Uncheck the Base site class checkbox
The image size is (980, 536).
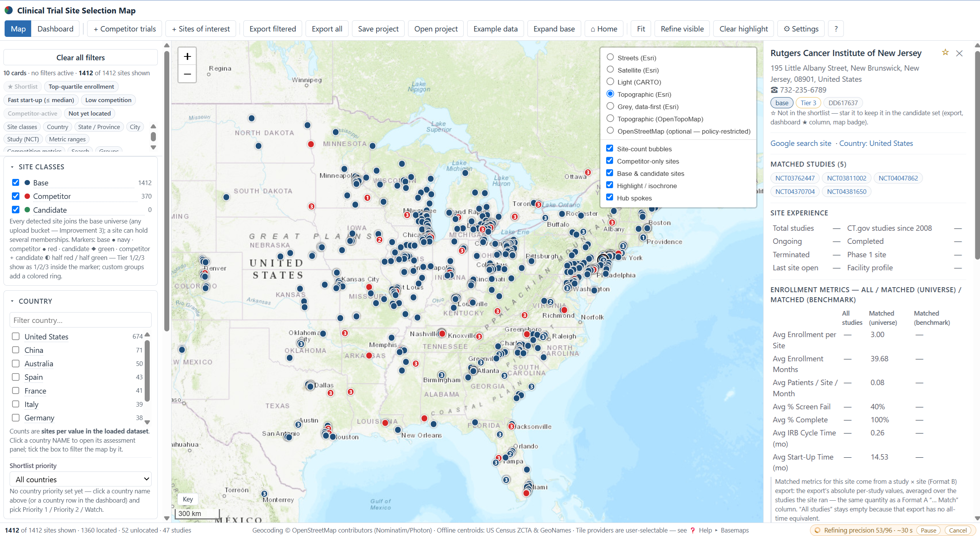click(x=15, y=182)
